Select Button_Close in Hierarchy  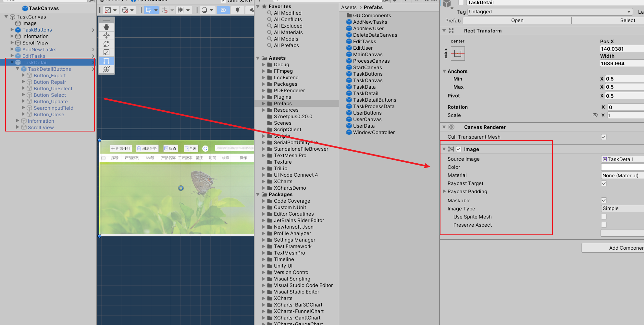coord(49,114)
